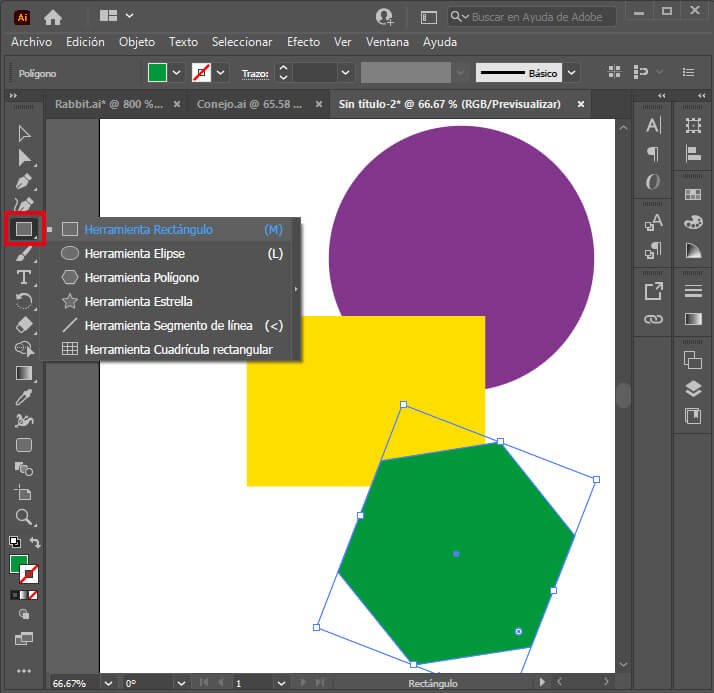Change the screen mode
This screenshot has height=693, width=714.
[24, 638]
